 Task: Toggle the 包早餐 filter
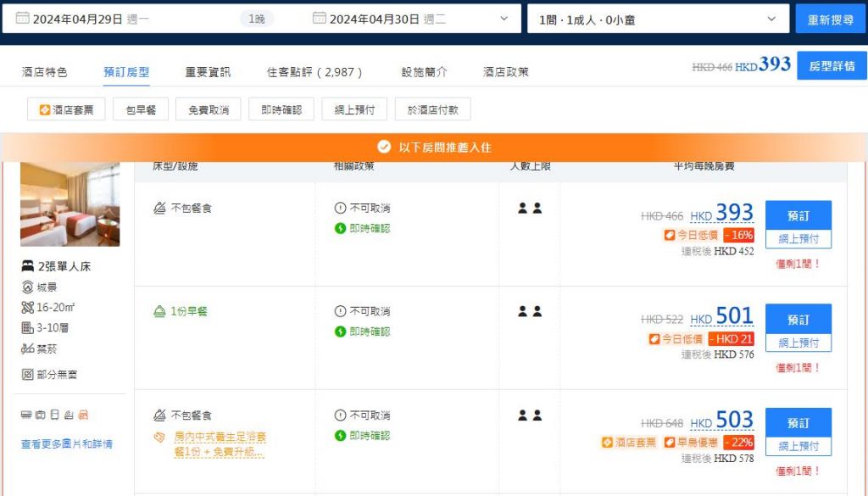click(141, 109)
